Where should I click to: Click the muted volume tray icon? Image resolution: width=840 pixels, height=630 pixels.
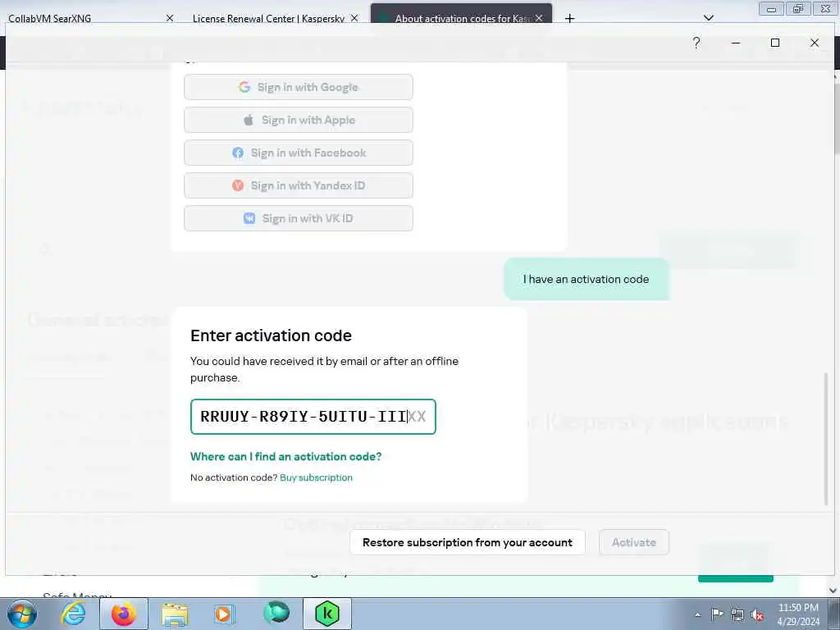[757, 615]
